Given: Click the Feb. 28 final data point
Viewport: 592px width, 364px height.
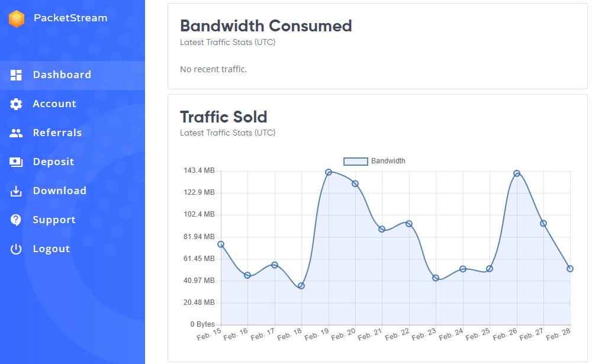Looking at the screenshot, I should point(570,269).
